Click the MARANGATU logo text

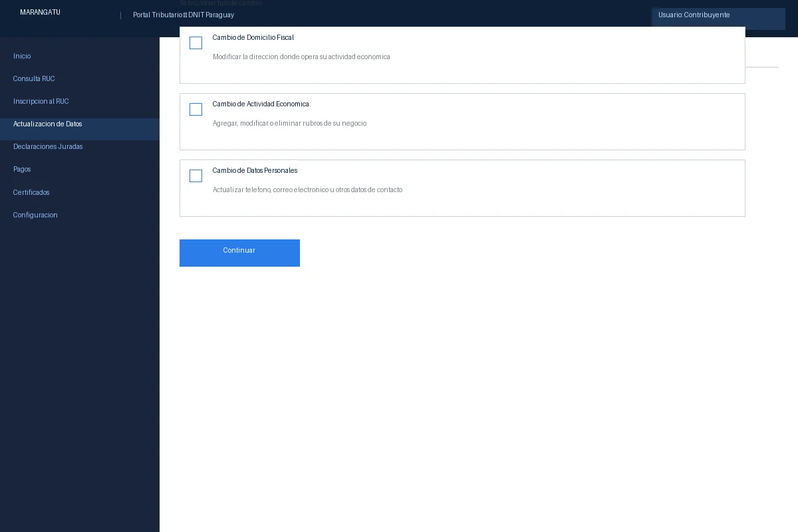[40, 13]
